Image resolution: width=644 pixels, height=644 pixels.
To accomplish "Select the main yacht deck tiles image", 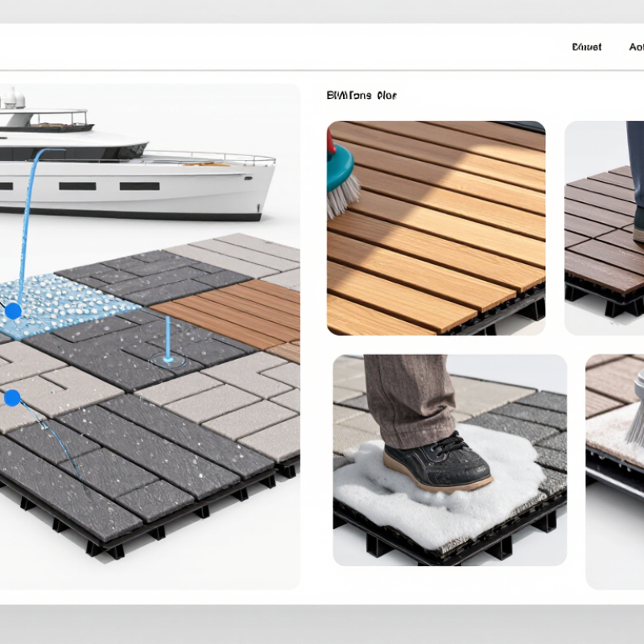I will click(x=150, y=336).
